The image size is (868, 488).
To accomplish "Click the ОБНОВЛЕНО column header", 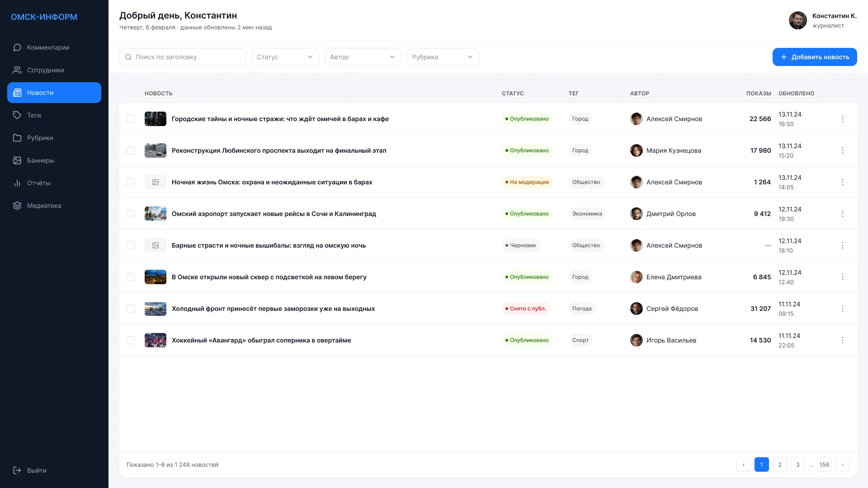I will point(796,94).
